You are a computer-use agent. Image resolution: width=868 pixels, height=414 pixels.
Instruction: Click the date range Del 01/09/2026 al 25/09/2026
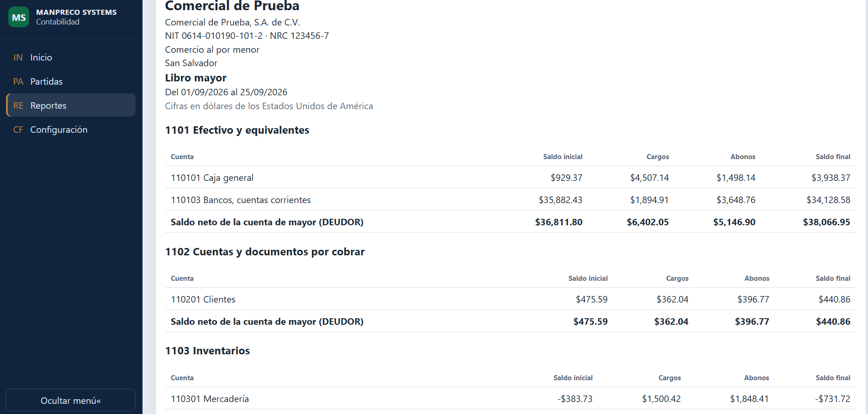[x=226, y=92]
